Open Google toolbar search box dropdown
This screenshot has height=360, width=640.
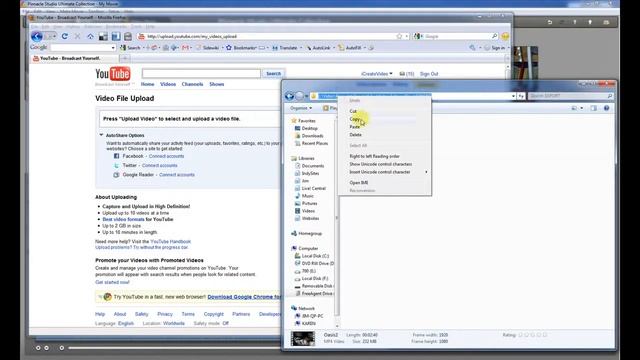pyautogui.click(x=113, y=48)
